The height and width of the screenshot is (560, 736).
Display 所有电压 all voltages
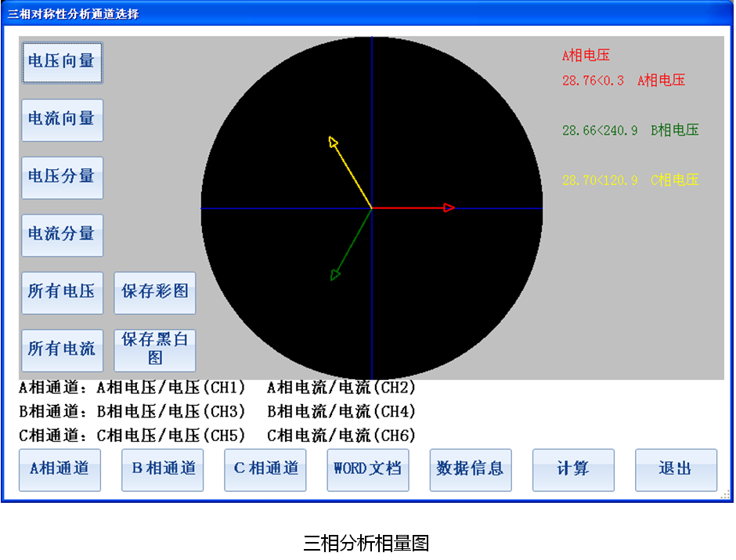point(62,293)
